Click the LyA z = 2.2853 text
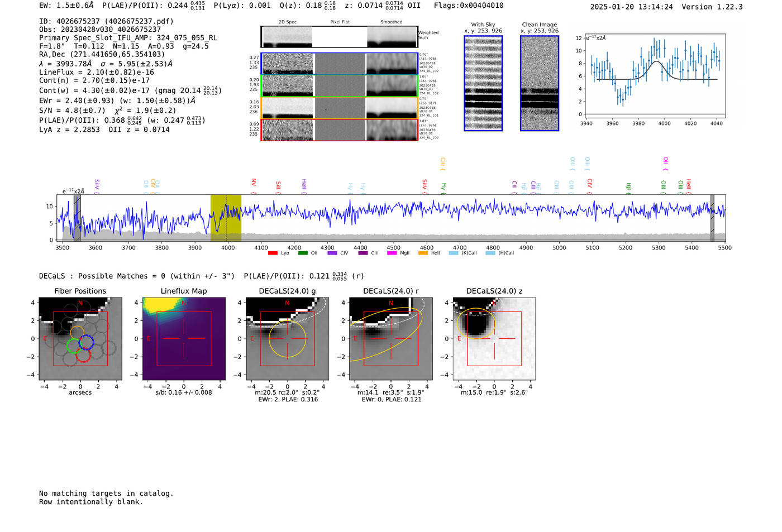 pos(70,130)
